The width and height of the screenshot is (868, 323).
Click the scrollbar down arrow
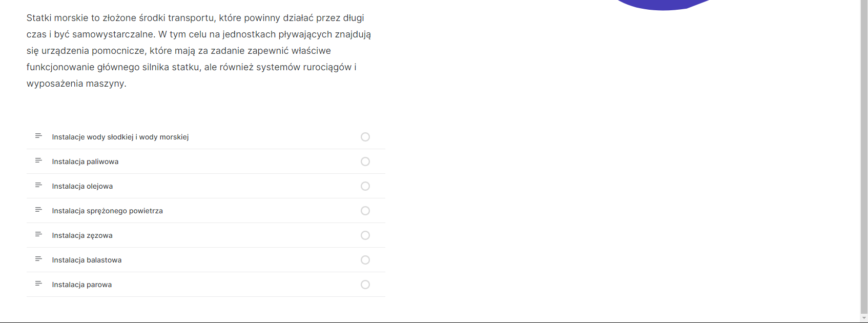(864, 318)
